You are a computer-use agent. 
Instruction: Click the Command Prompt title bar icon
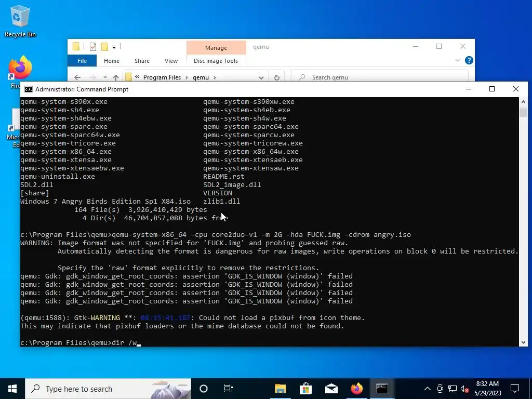[29, 89]
